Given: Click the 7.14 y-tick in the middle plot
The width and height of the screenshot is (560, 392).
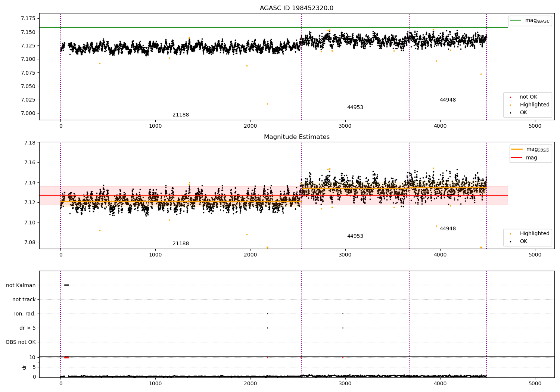Looking at the screenshot, I should tap(30, 183).
